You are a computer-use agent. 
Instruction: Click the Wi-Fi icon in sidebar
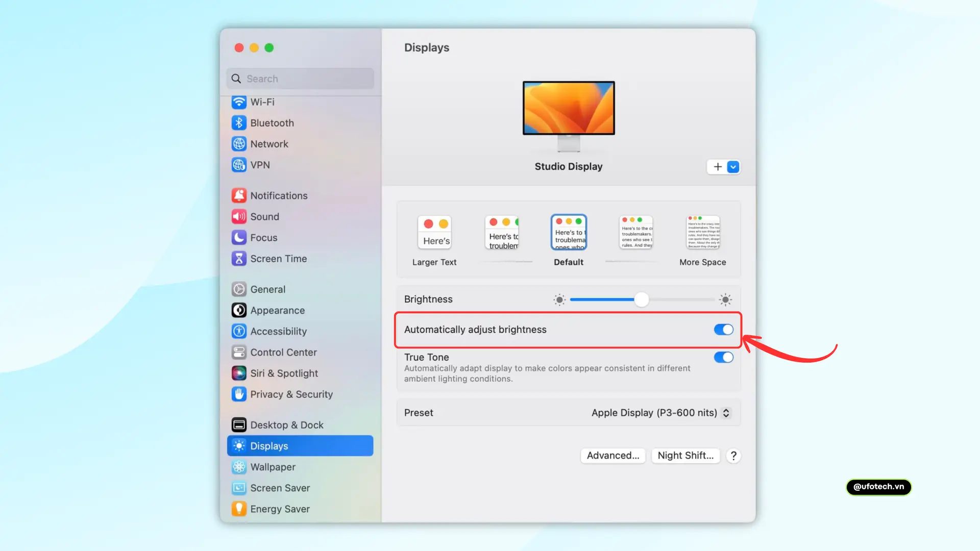tap(239, 102)
